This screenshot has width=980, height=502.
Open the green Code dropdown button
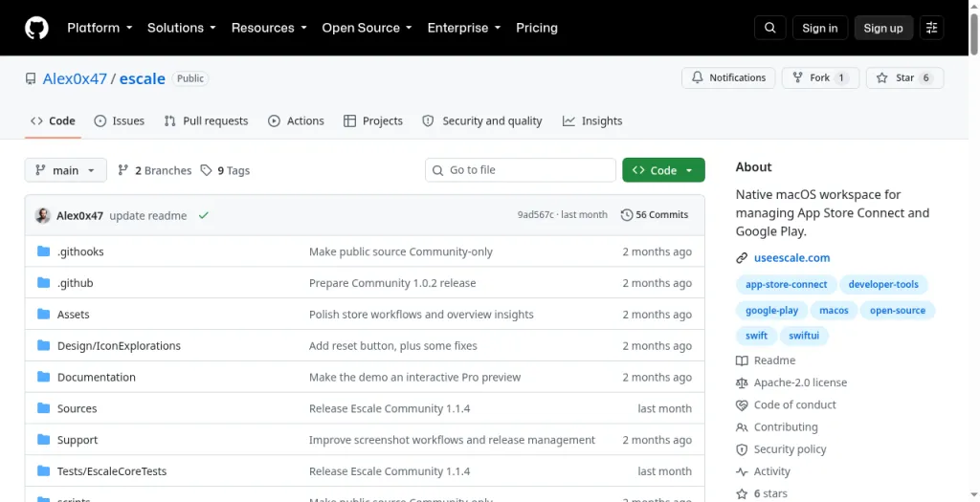click(x=664, y=170)
